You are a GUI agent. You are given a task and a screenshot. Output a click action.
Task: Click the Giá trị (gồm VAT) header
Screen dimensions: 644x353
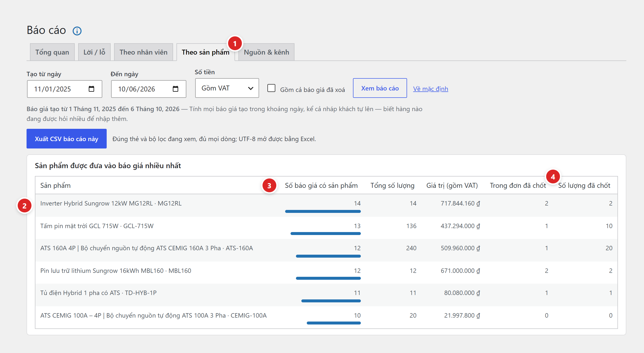tap(452, 186)
